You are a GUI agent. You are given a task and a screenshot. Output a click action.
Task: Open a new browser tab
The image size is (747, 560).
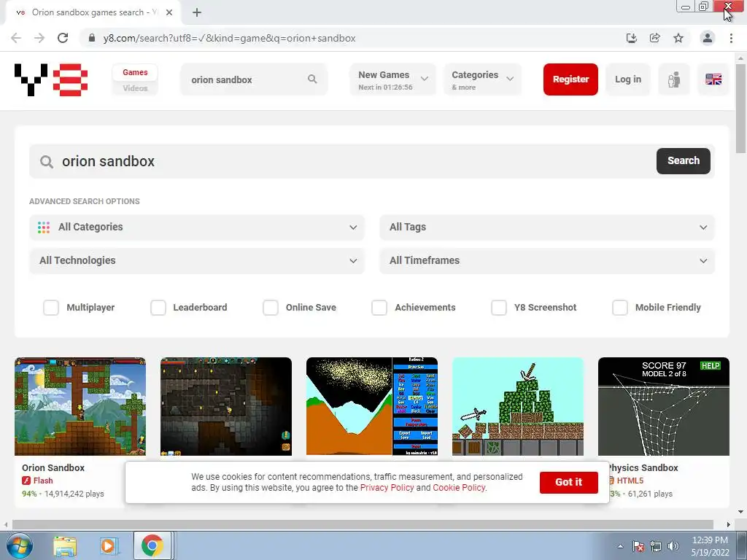coord(197,12)
